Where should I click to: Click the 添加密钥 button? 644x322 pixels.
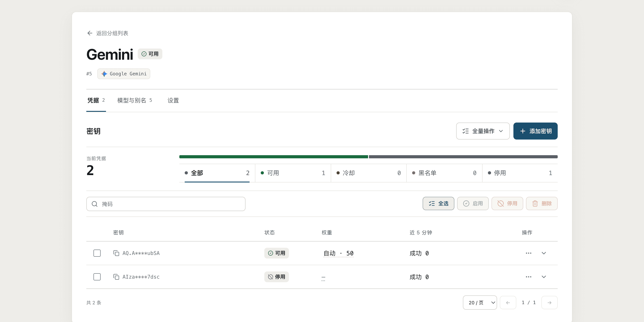click(535, 131)
